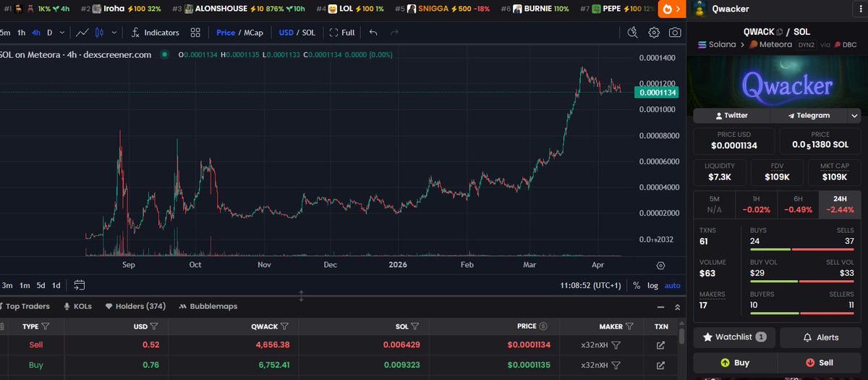Select the 4h timeframe
Viewport: 868px width, 380px height.
(x=36, y=33)
